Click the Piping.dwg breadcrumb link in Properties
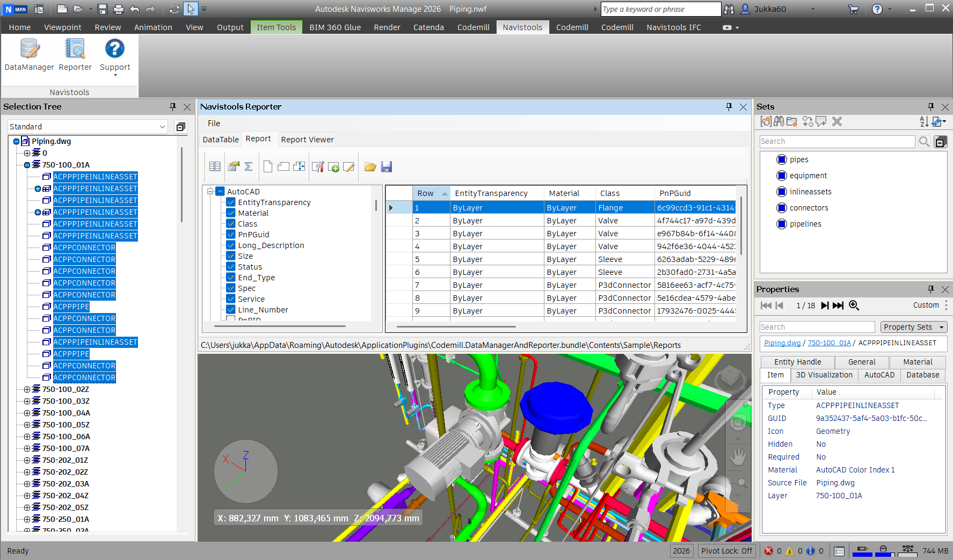The image size is (953, 560). [782, 343]
